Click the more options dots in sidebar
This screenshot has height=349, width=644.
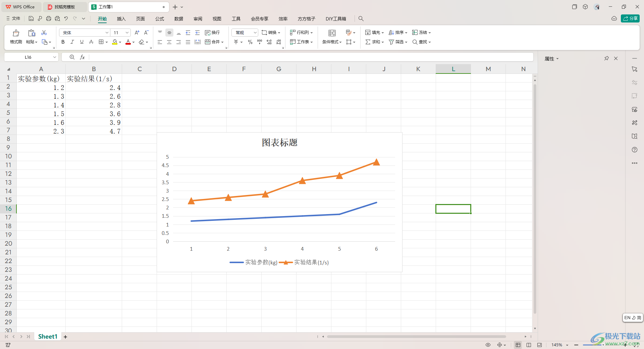pos(635,163)
